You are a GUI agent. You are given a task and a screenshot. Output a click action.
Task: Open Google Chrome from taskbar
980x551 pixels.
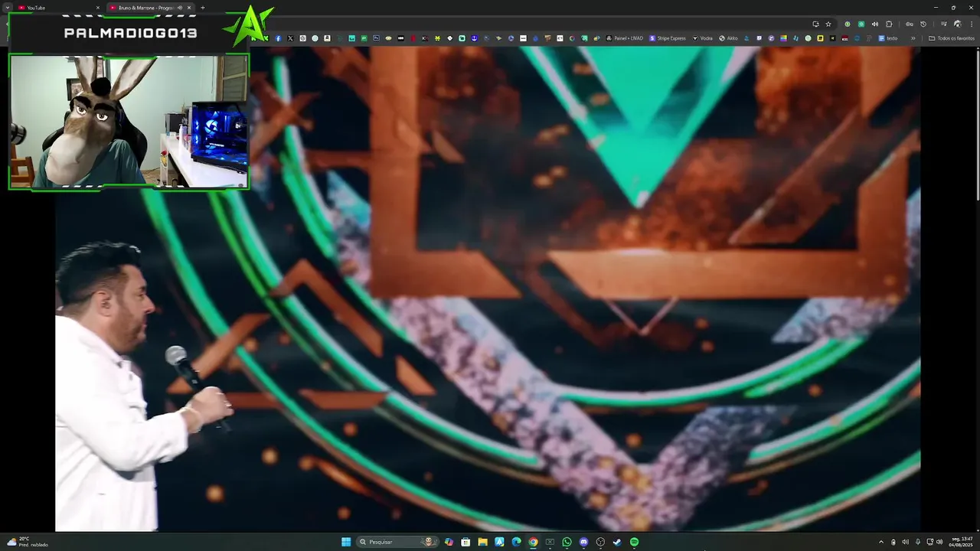click(x=533, y=542)
